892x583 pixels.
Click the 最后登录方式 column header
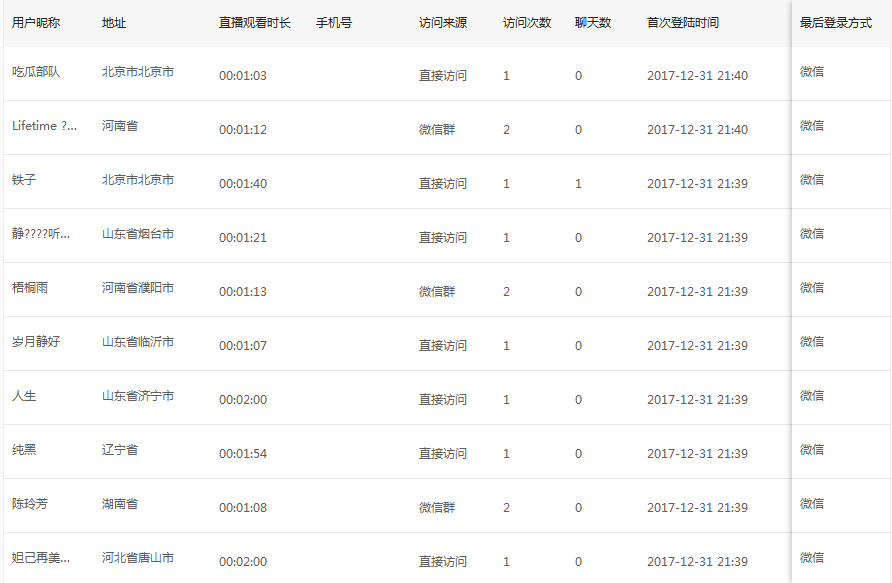836,23
